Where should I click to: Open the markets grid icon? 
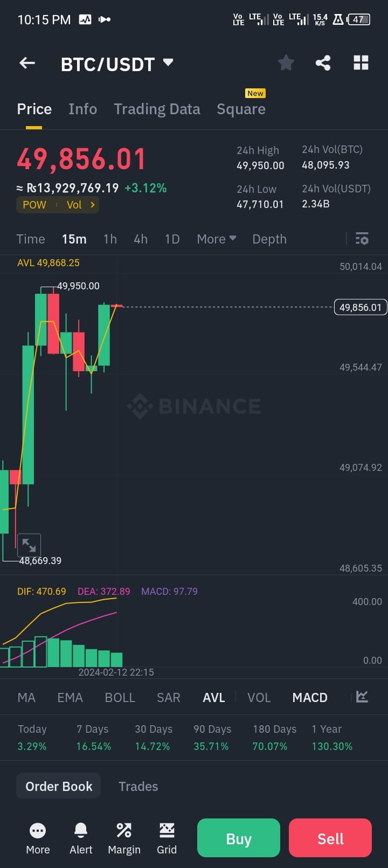pos(361,63)
